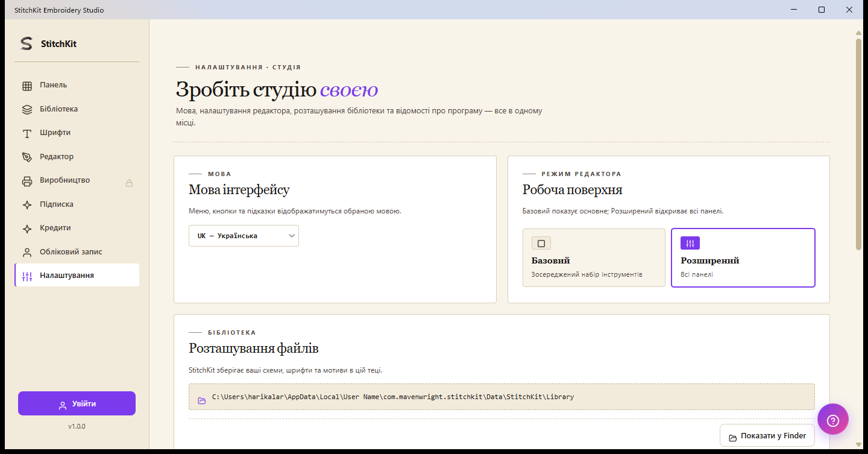Click the folder icon beside library path
This screenshot has width=868, height=454.
tap(202, 400)
